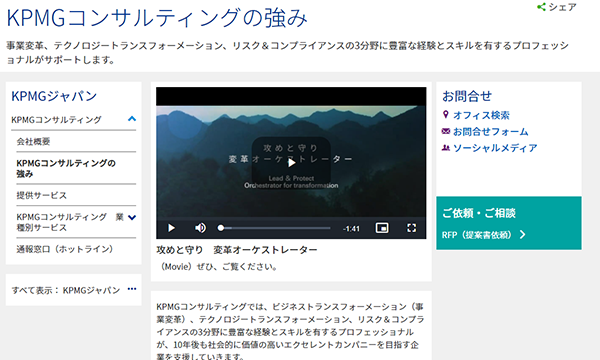
Task: Select KPMGコンサルティングの強み in the sidebar
Action: [66, 168]
